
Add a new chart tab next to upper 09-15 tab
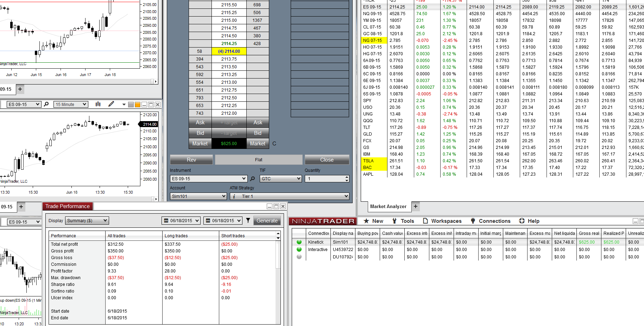20,89
